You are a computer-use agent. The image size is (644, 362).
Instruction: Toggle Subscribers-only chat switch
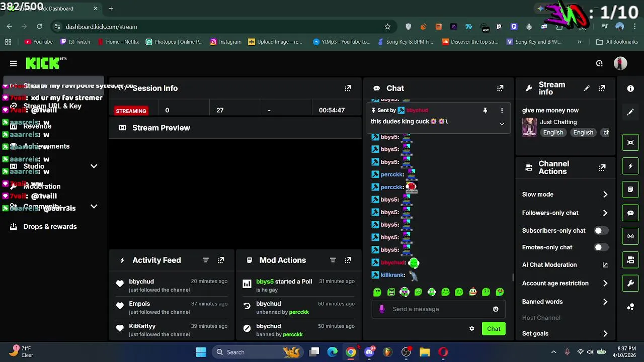pyautogui.click(x=601, y=231)
